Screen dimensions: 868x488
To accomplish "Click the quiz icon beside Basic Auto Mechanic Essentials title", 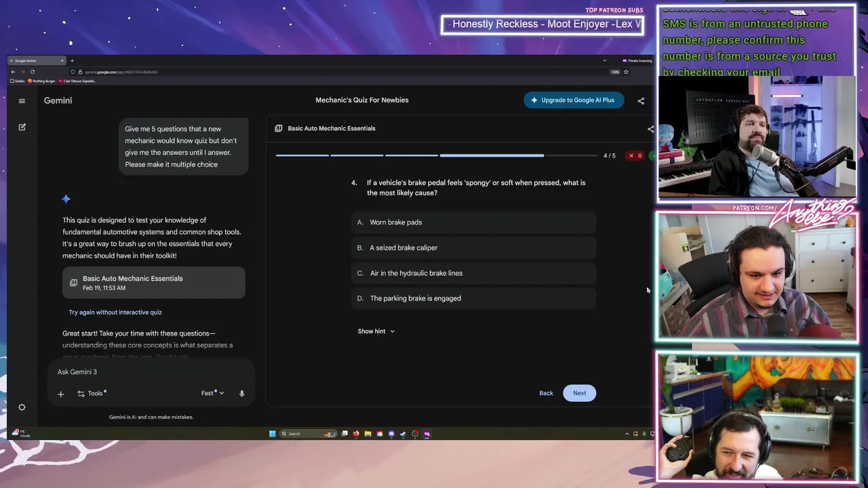I will tap(279, 128).
